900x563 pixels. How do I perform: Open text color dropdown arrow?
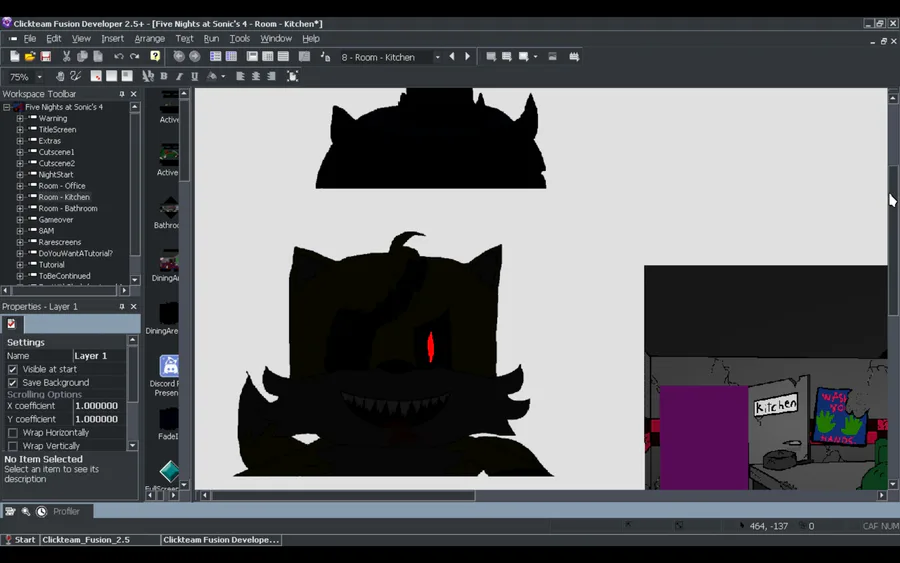coord(223,76)
